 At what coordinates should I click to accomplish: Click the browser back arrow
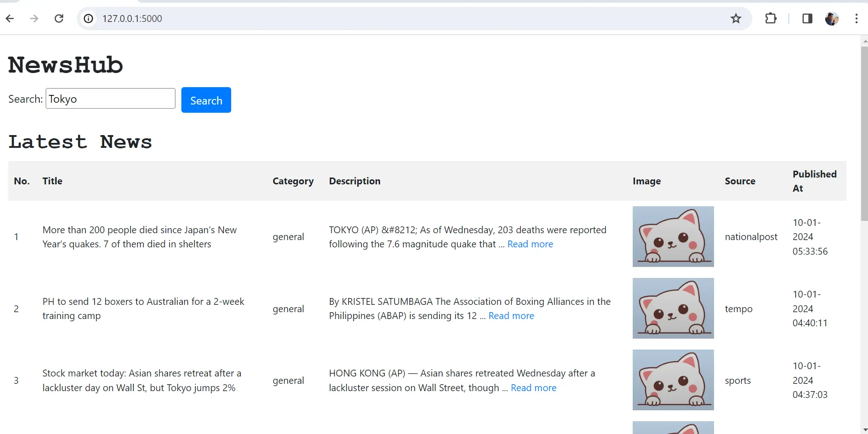[x=10, y=19]
